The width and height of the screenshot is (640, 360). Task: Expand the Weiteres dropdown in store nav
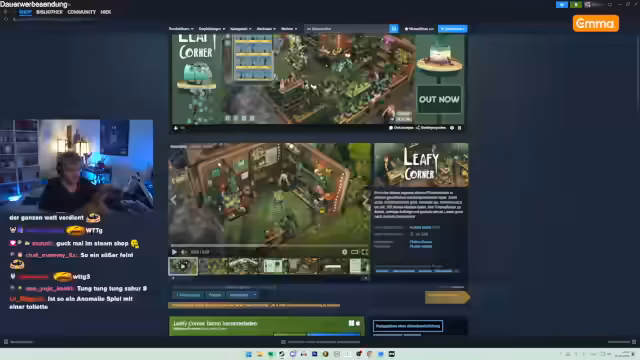click(289, 29)
